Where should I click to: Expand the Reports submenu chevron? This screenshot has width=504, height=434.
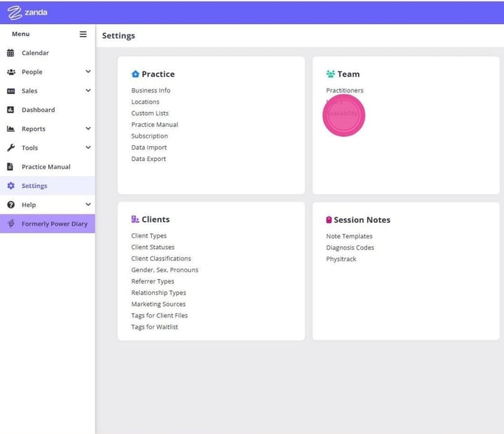point(88,129)
